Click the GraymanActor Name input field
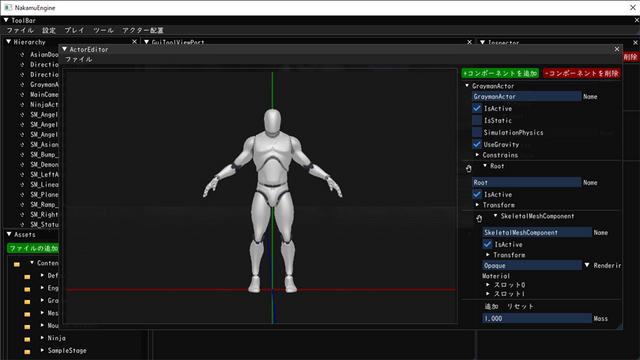Viewport: 640px width, 360px height. click(x=527, y=96)
